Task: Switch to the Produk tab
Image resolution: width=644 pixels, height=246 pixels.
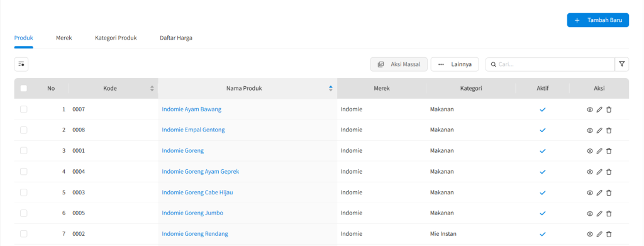Action: (x=24, y=38)
